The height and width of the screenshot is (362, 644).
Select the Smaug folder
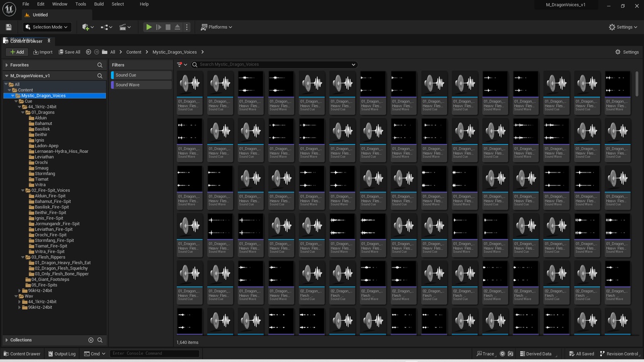tap(42, 168)
